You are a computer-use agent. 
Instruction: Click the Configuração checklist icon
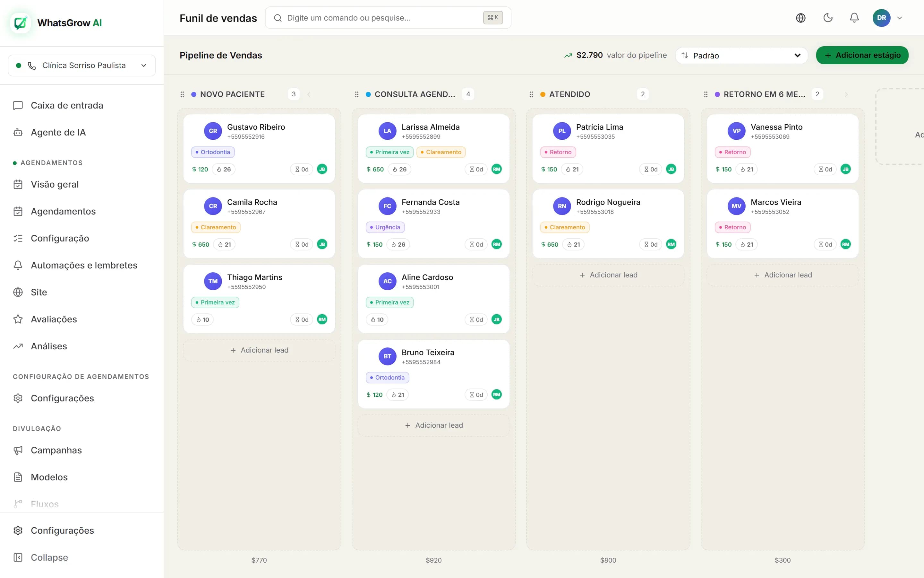click(x=18, y=239)
